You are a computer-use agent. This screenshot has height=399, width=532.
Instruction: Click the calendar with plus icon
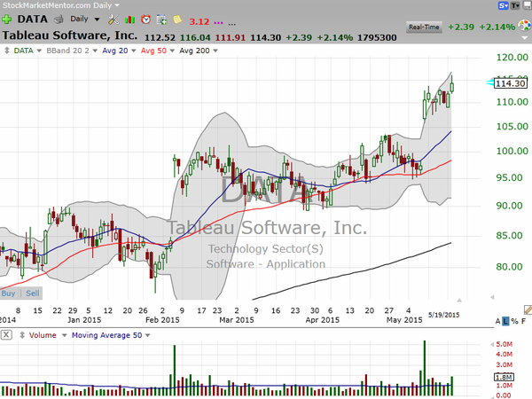click(x=161, y=20)
